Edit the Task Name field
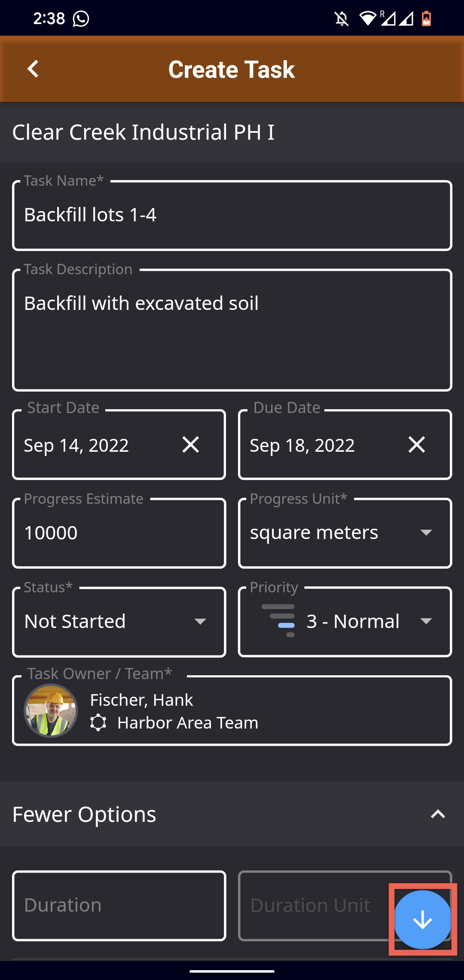Image resolution: width=464 pixels, height=980 pixels. coord(232,215)
